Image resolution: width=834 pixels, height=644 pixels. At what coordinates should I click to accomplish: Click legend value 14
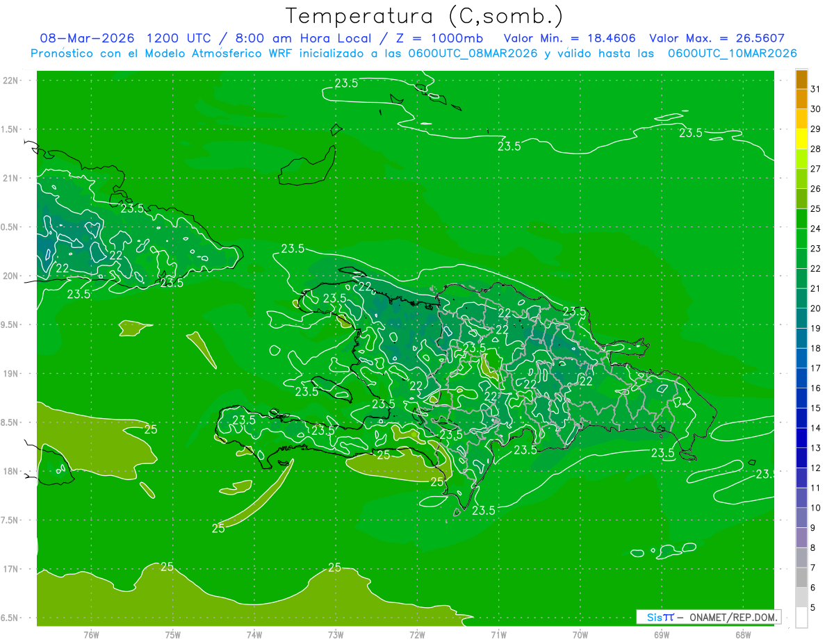(815, 428)
